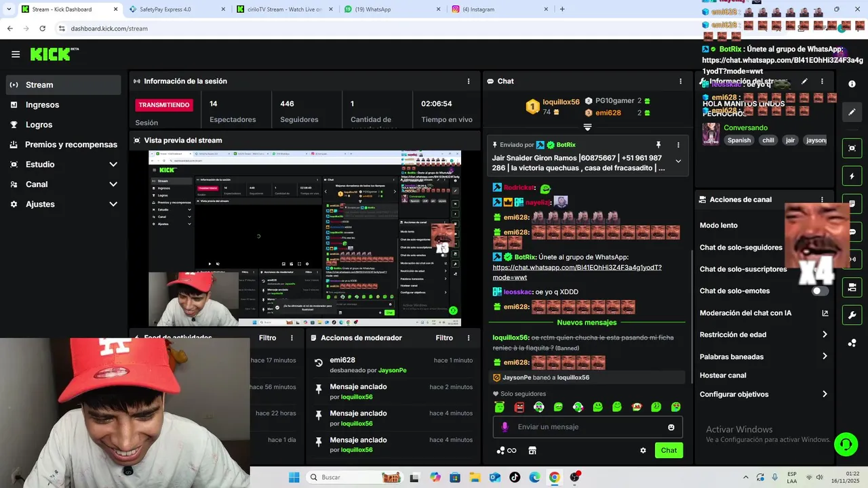This screenshot has width=868, height=488.
Task: Click the undo icon next to emi628 unban
Action: pos(319,363)
